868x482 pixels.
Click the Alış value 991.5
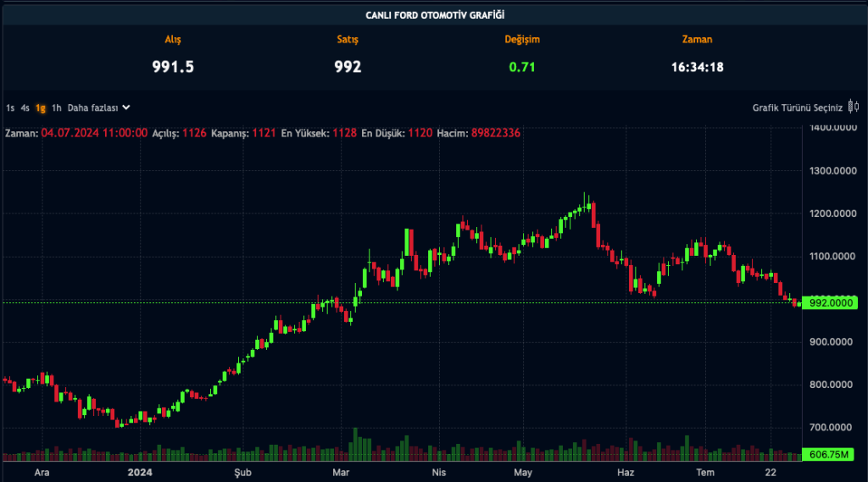point(173,67)
